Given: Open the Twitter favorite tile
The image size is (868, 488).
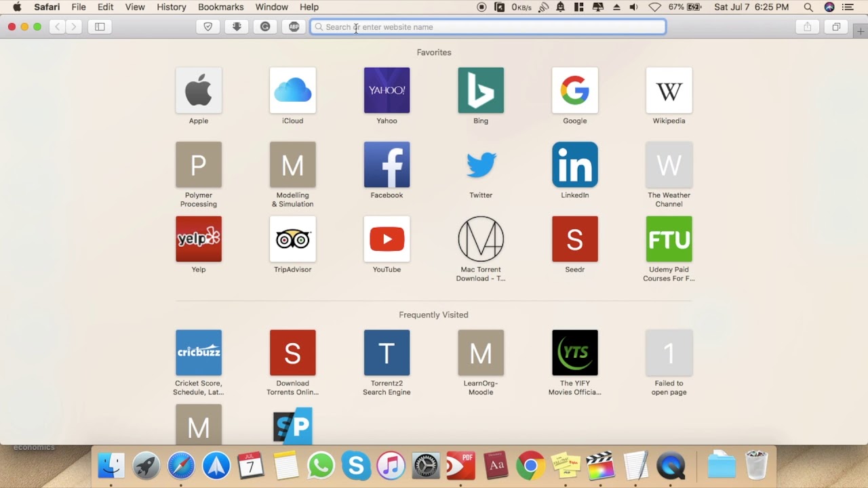Looking at the screenshot, I should 481,165.
